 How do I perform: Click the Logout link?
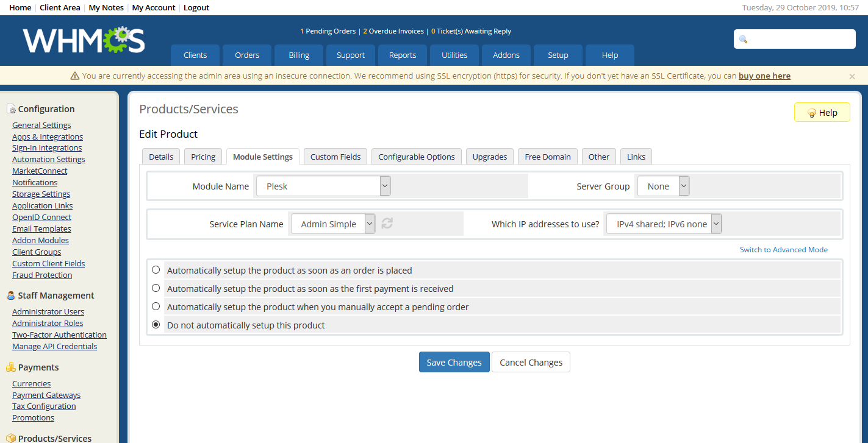coord(196,7)
